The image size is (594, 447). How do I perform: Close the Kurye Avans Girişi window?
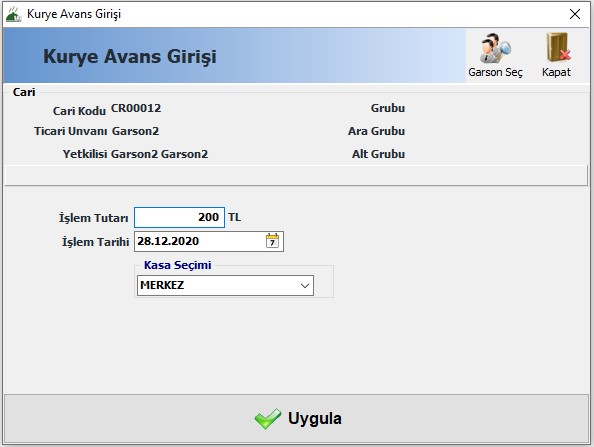click(575, 14)
